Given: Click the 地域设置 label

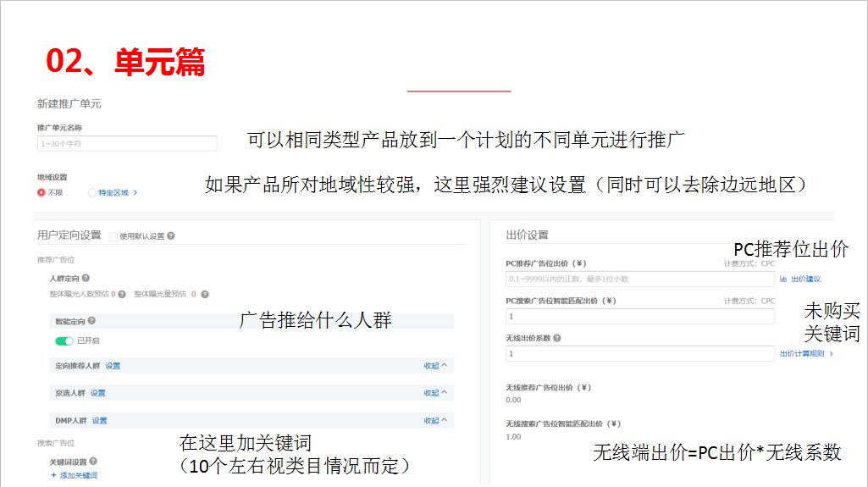Looking at the screenshot, I should coord(52,177).
